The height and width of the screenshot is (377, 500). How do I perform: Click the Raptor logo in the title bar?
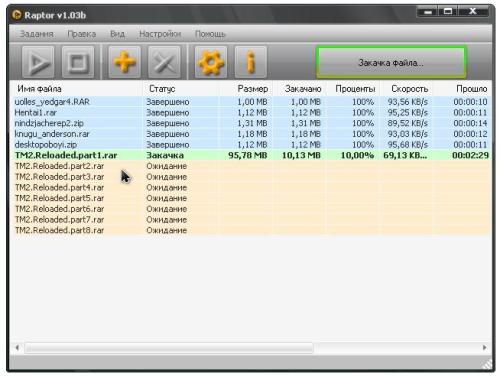point(16,15)
